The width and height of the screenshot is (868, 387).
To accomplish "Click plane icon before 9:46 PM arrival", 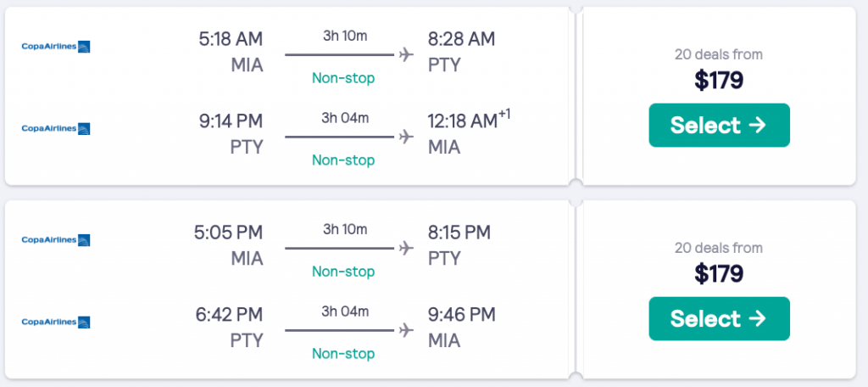I will tap(405, 329).
